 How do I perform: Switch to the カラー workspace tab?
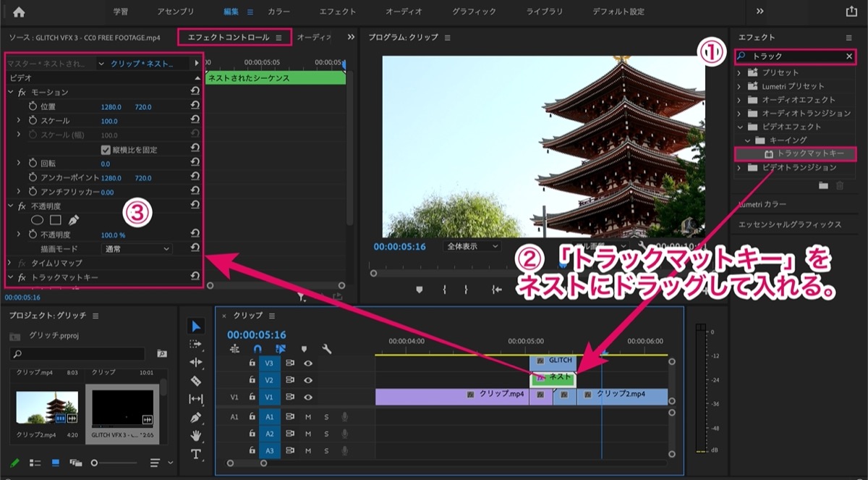click(279, 12)
